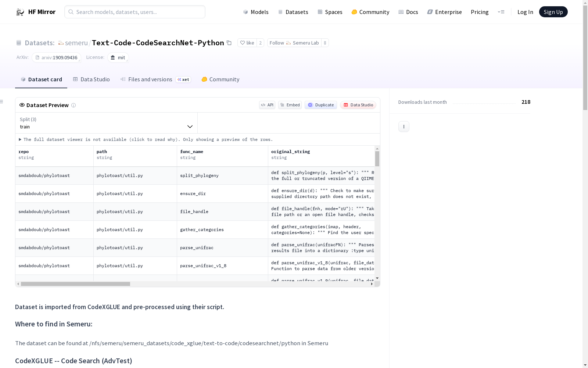Click the CodeXGLUE -- Code Search (AdvTest) heading
The height and width of the screenshot is (368, 588).
[73, 361]
